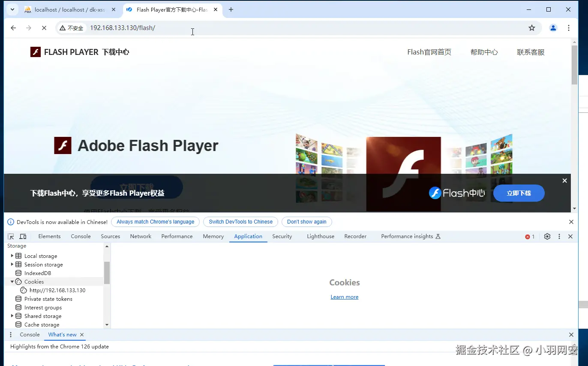Image resolution: width=588 pixels, height=366 pixels.
Task: Open the tab search dropdown arrow
Action: (12, 9)
